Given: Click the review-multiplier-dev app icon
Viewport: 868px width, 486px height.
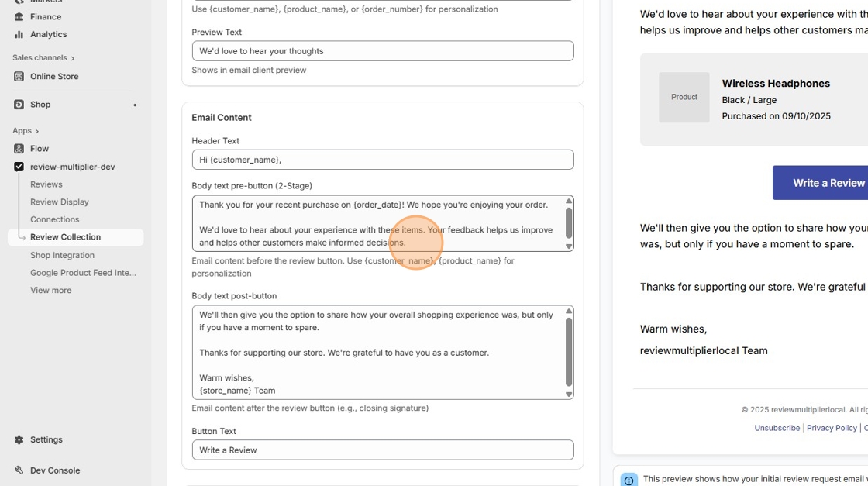Looking at the screenshot, I should tap(19, 167).
